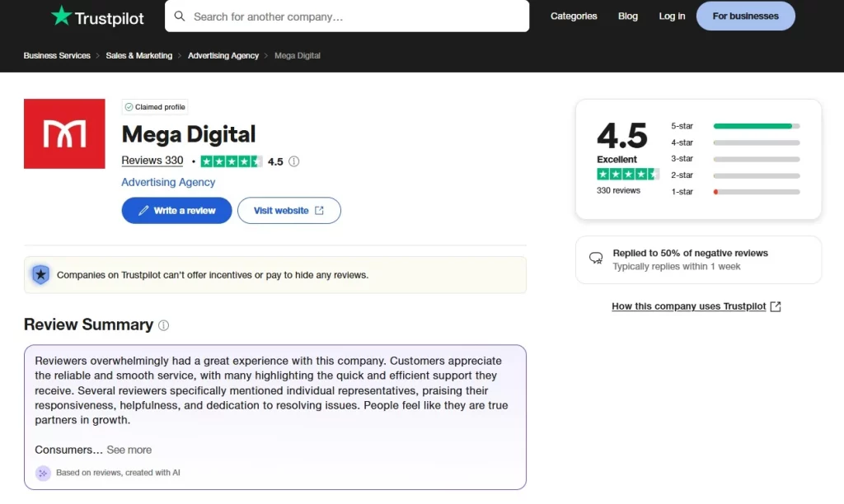Filter by the 2-star rating bar
Image resolution: width=844 pixels, height=504 pixels.
(757, 175)
